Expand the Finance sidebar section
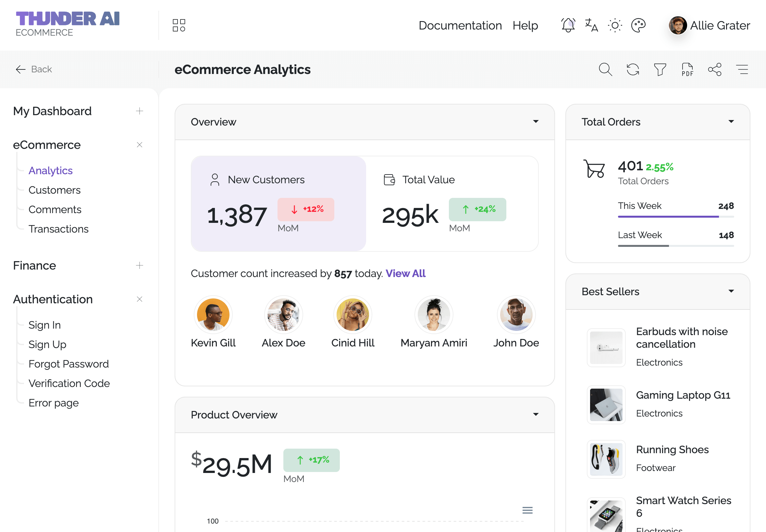 pyautogui.click(x=139, y=265)
